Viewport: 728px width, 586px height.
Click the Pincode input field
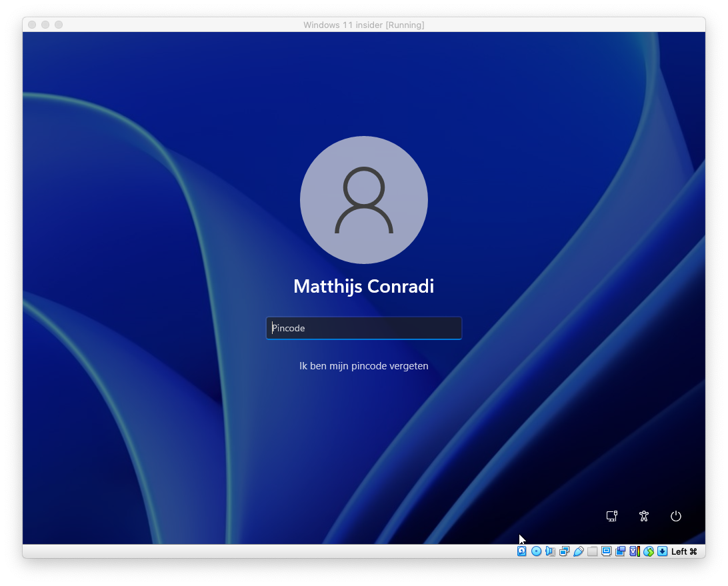pos(363,328)
